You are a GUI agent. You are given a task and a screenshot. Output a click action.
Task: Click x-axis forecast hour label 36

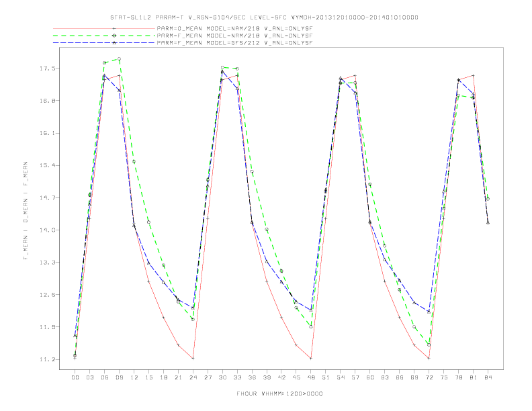pos(252,377)
